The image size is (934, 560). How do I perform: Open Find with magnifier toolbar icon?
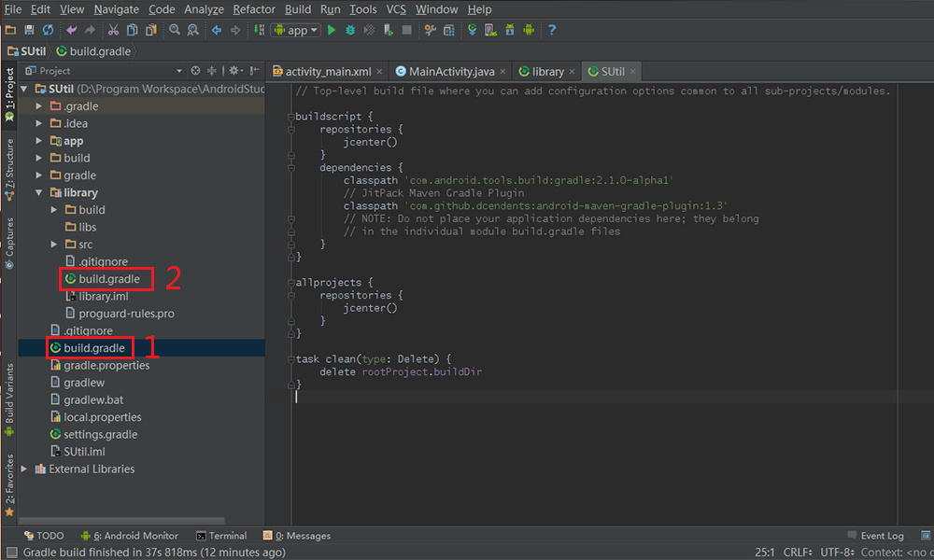tap(175, 30)
